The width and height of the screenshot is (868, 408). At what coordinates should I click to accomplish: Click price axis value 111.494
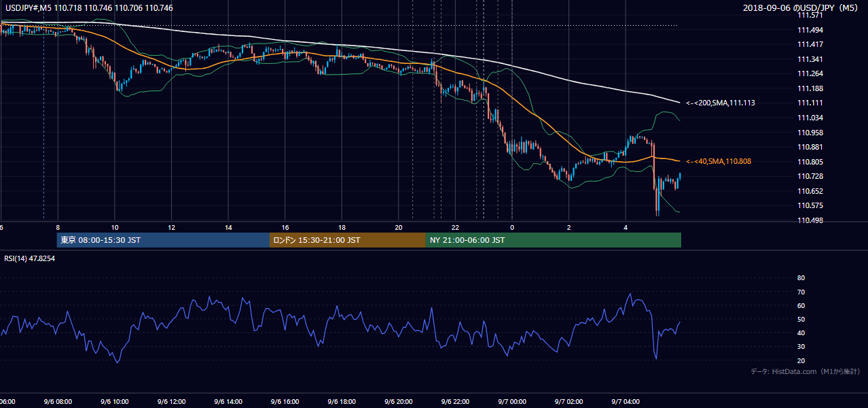point(809,30)
